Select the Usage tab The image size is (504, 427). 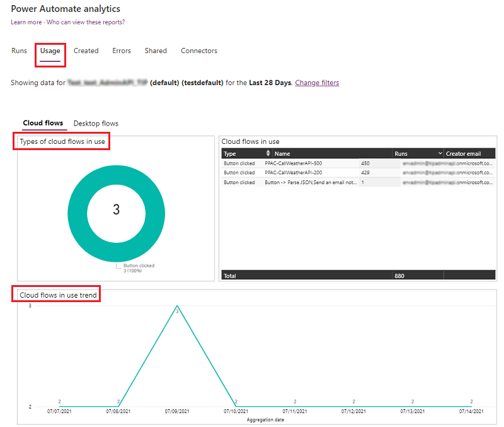click(50, 50)
